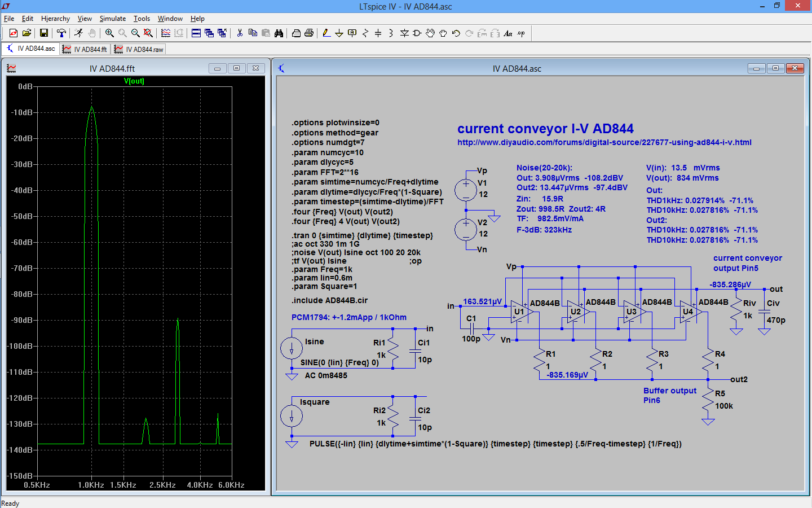Open the Tools menu
This screenshot has width=812, height=508.
tap(142, 19)
